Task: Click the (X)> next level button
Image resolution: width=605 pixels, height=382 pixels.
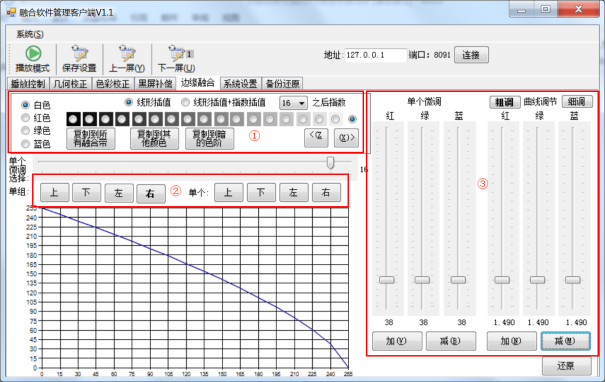Action: pos(346,138)
